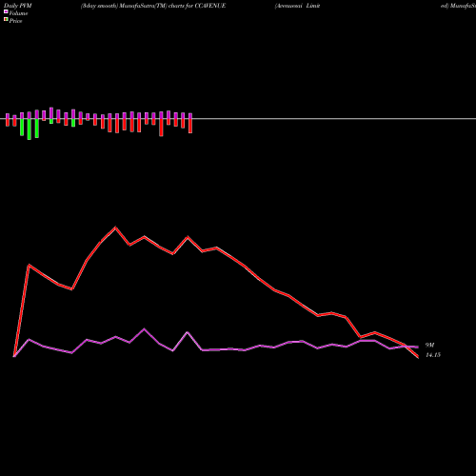Viewport: 476px width, 476px height.
Task: Click the Volume legend color swatch
Action: (6, 11)
